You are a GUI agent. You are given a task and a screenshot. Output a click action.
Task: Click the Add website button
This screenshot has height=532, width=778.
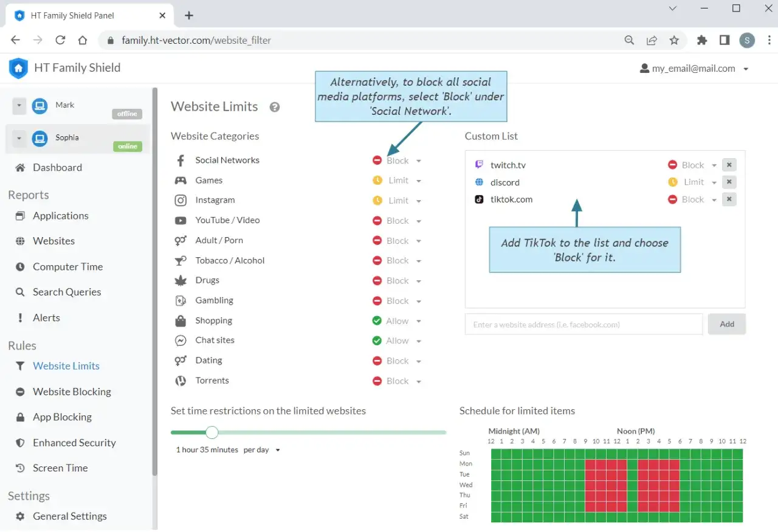[x=727, y=324]
